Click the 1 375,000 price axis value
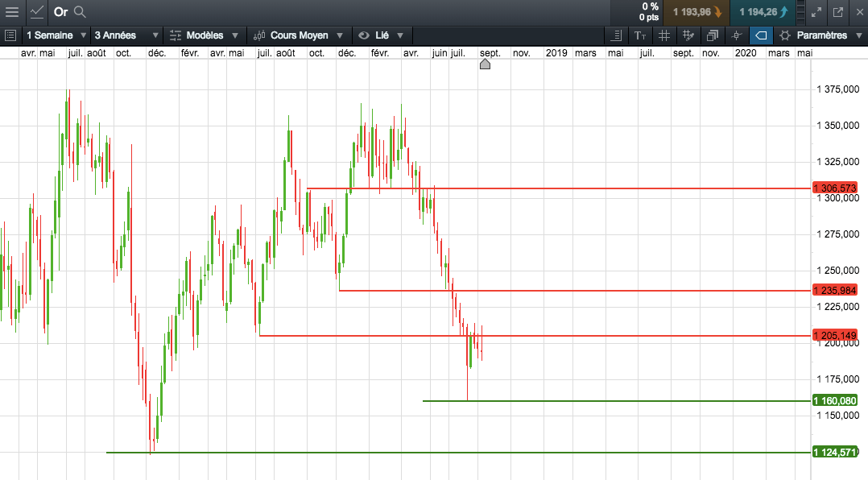This screenshot has width=868, height=480. (x=837, y=89)
